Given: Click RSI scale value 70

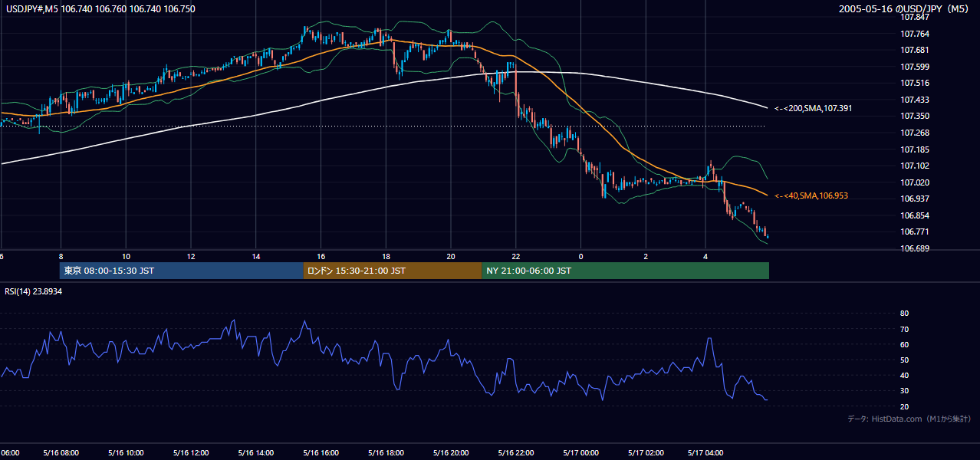Looking at the screenshot, I should pyautogui.click(x=905, y=329).
